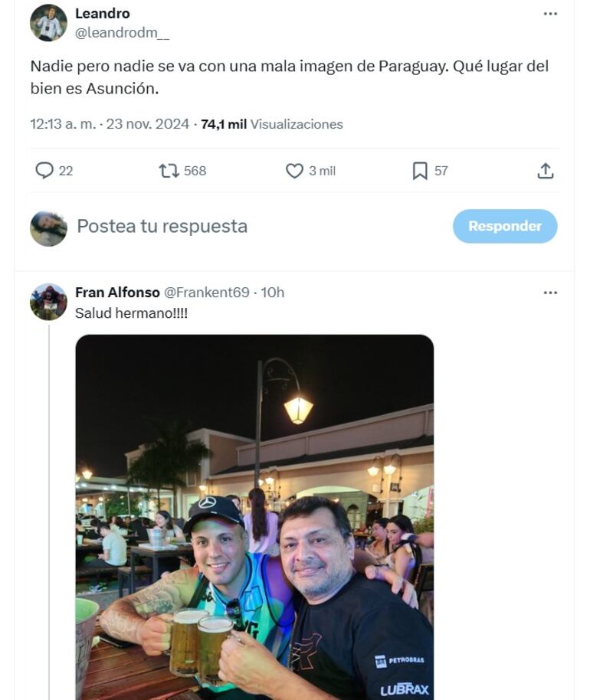The image size is (590, 700).
Task: Open Leandro's profile avatar
Action: [48, 23]
